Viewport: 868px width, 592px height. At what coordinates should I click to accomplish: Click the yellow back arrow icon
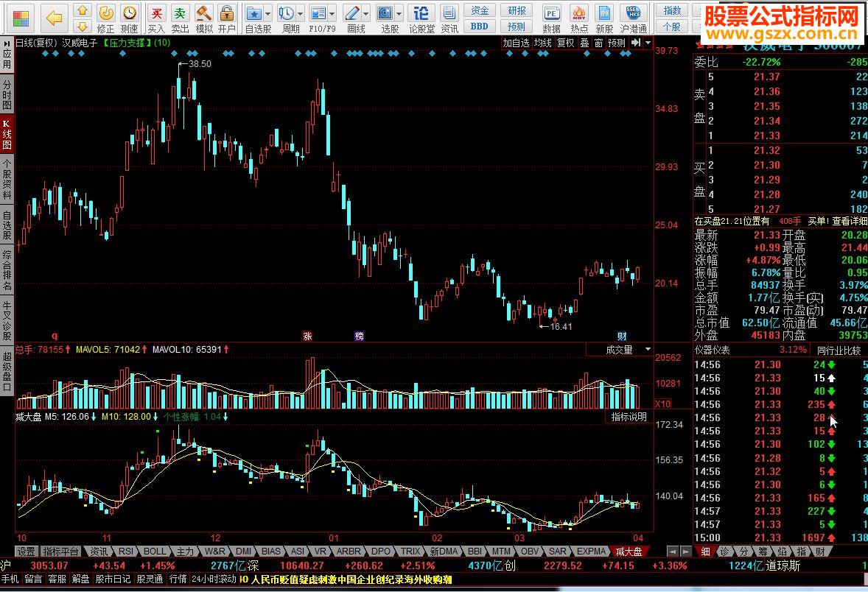[x=55, y=16]
